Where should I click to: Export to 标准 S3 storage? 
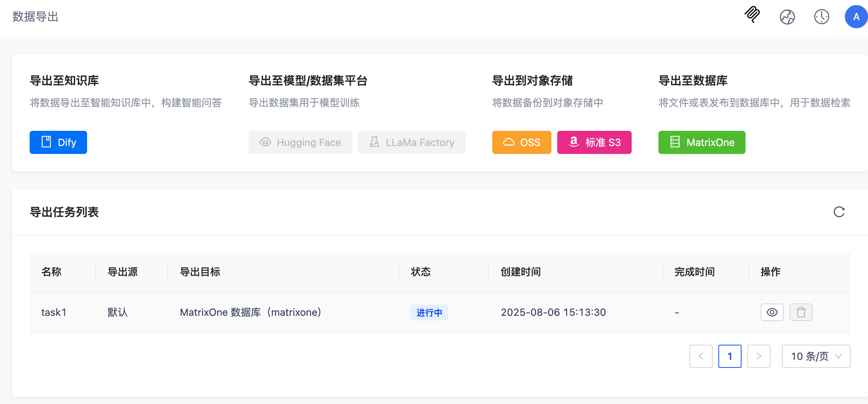(594, 142)
